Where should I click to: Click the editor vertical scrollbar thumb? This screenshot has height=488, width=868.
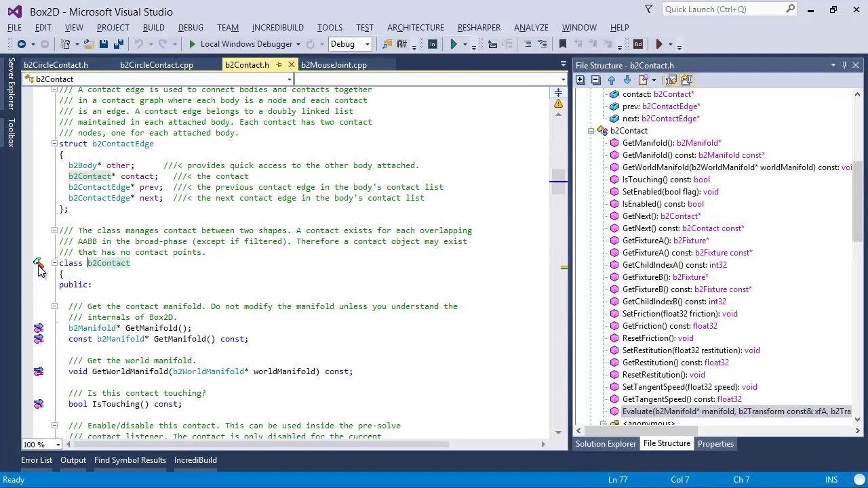(x=558, y=182)
